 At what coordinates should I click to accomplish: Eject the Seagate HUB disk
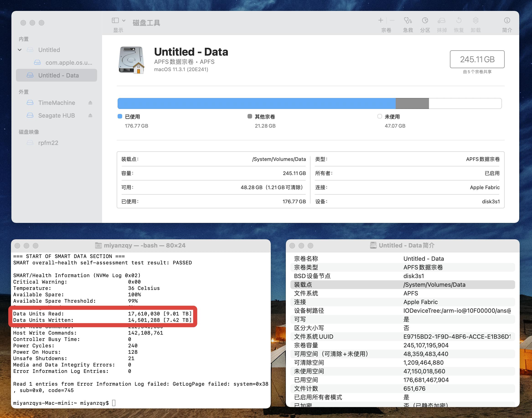90,115
